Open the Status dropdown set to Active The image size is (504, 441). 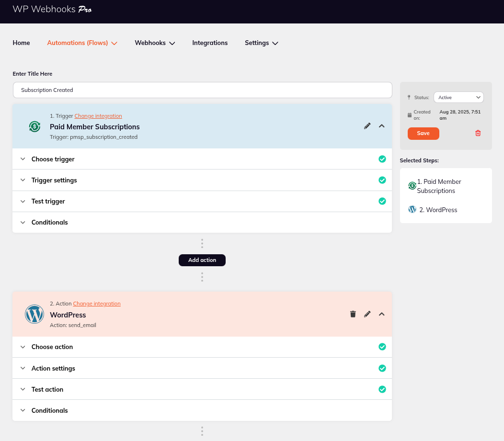pyautogui.click(x=458, y=97)
